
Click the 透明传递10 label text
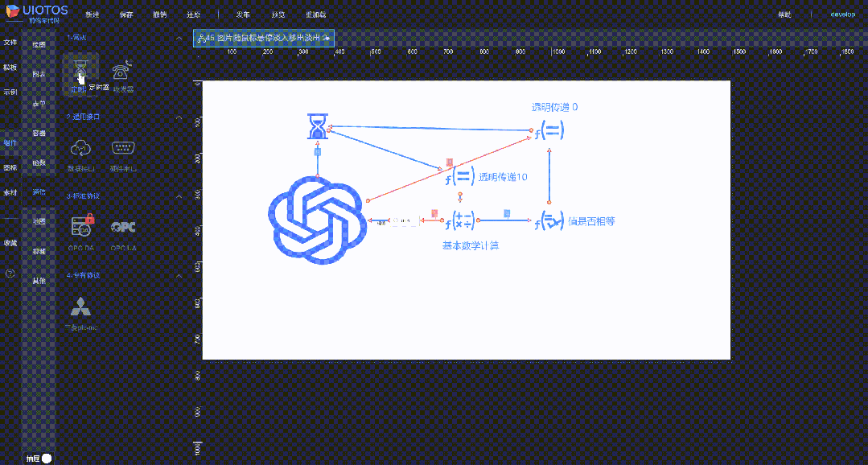point(503,177)
